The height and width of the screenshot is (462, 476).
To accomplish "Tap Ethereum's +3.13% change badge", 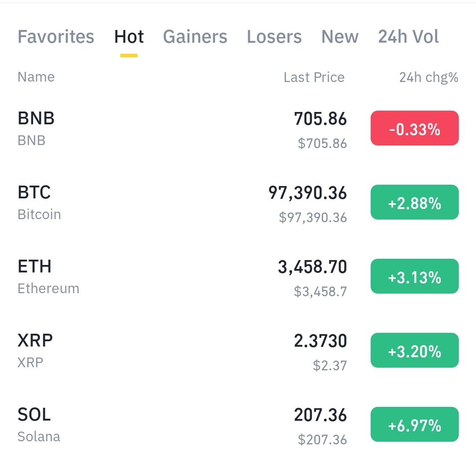I will [414, 276].
